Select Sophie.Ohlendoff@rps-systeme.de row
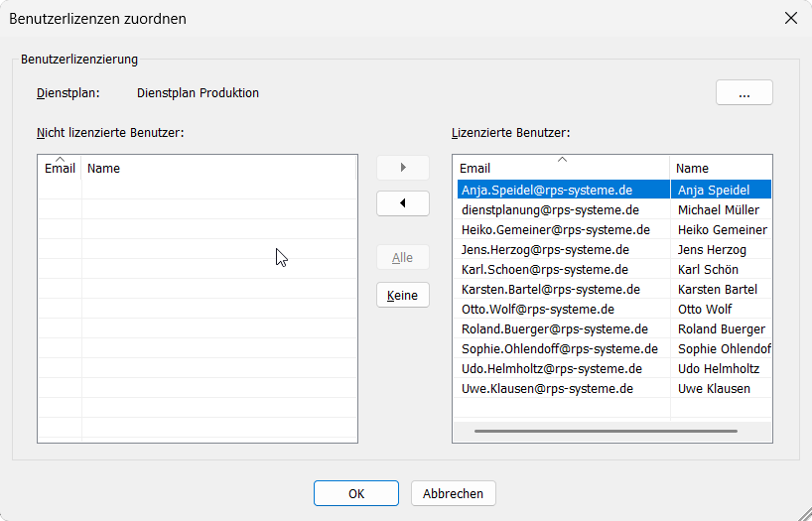The width and height of the screenshot is (812, 521). [613, 349]
